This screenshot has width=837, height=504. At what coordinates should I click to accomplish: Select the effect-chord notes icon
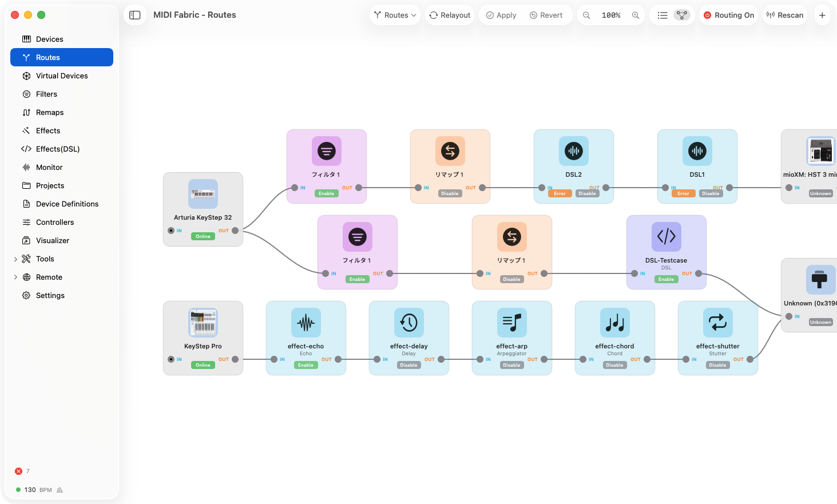[615, 323]
